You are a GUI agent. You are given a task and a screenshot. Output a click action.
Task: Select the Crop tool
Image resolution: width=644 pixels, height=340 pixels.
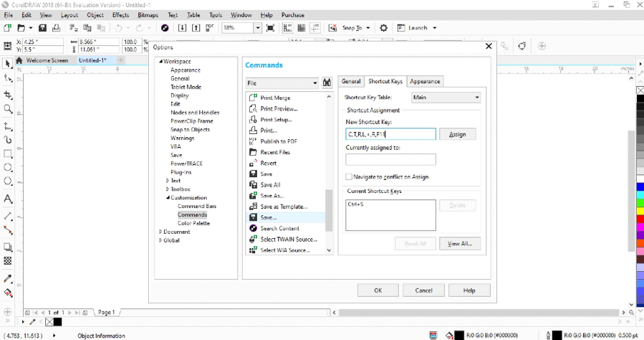pos(7,95)
